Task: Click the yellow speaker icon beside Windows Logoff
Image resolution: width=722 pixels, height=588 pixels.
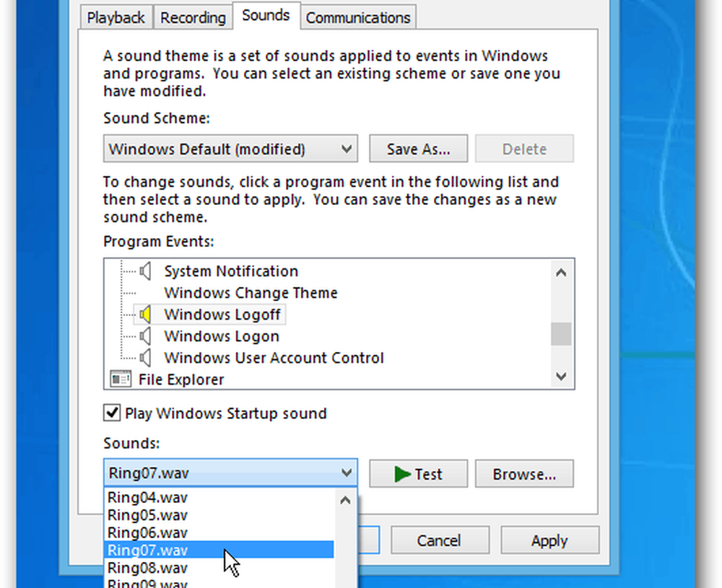Action: 146,315
